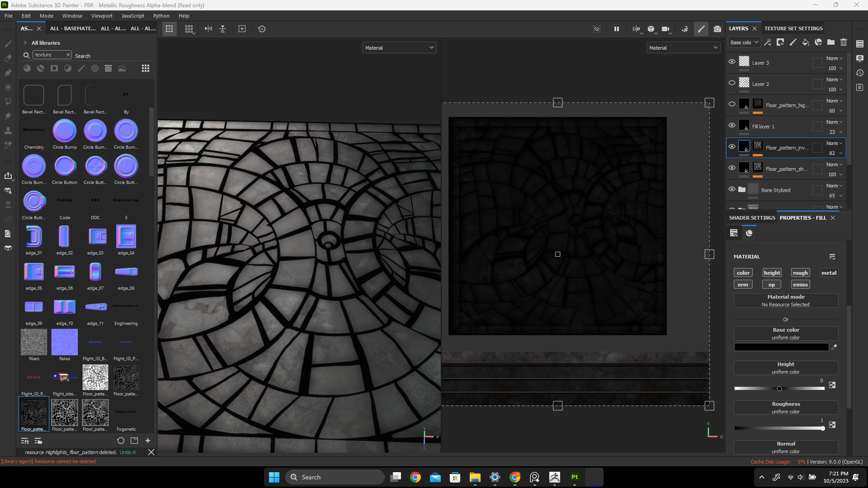Hide Layer 2 visibility eye
The height and width of the screenshot is (488, 868).
point(732,83)
